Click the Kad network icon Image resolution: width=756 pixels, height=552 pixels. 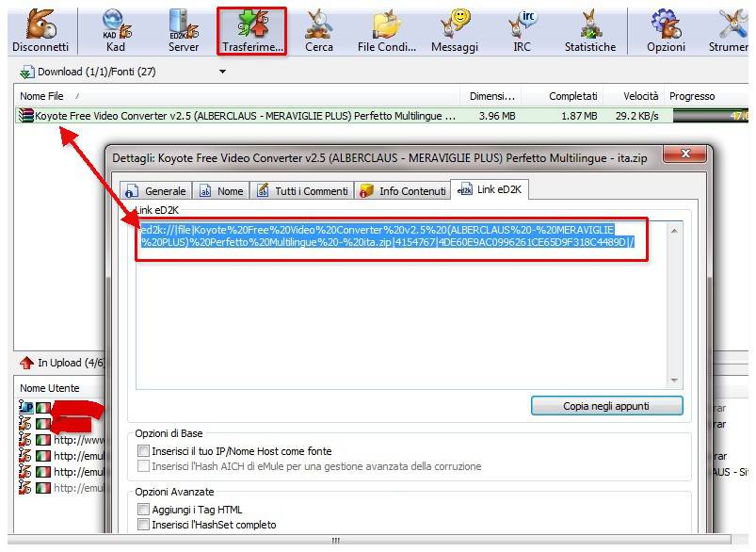pos(115,28)
